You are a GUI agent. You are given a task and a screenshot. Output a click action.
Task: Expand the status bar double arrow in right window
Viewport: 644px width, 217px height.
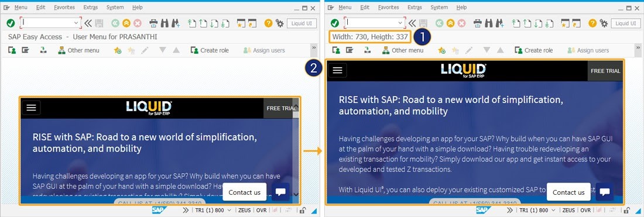pos(509,210)
